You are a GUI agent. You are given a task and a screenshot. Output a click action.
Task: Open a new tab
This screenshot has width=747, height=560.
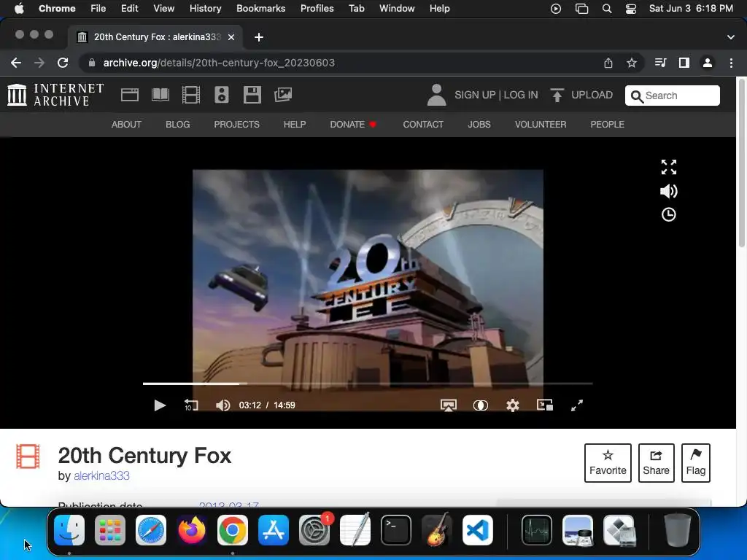[259, 37]
